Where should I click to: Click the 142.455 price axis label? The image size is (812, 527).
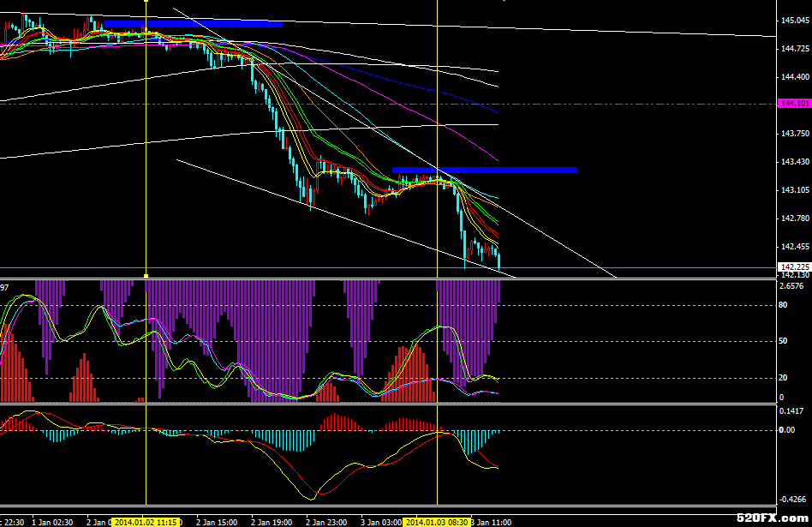point(795,247)
